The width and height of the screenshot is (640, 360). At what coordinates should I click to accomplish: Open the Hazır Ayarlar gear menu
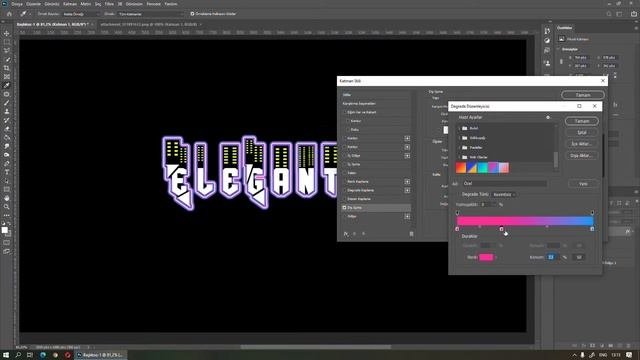point(548,118)
